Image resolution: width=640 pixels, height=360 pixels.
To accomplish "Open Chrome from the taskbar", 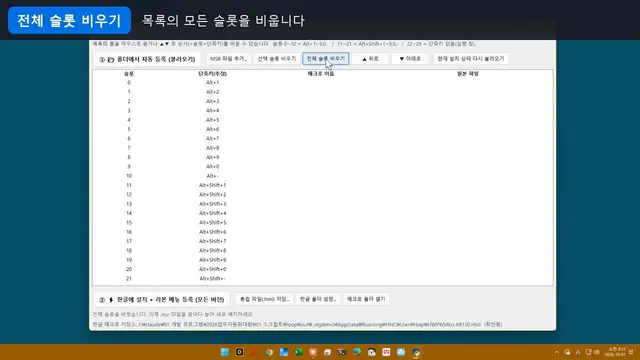I will coord(269,352).
